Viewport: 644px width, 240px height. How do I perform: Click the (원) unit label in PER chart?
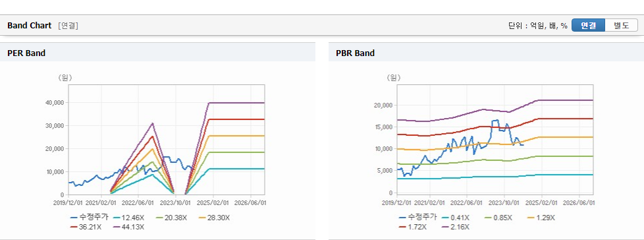tap(65, 78)
